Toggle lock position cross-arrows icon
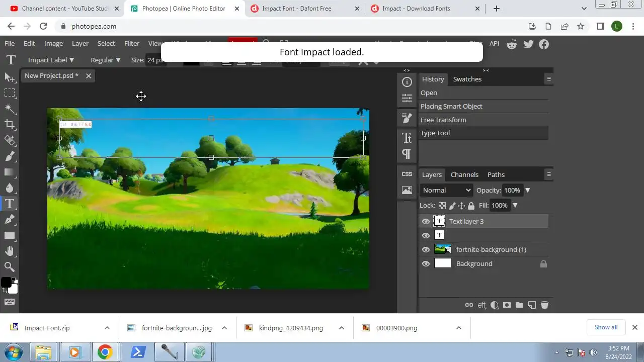This screenshot has width=644, height=362. coord(461,206)
